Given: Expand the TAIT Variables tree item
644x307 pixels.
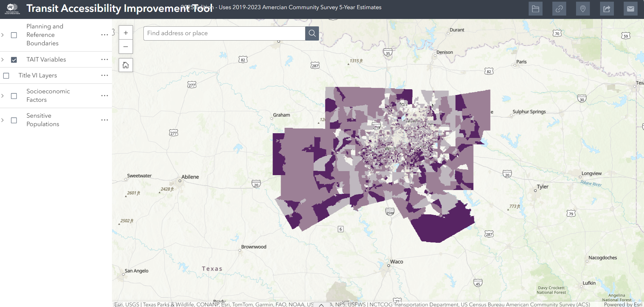Looking at the screenshot, I should (x=3, y=60).
